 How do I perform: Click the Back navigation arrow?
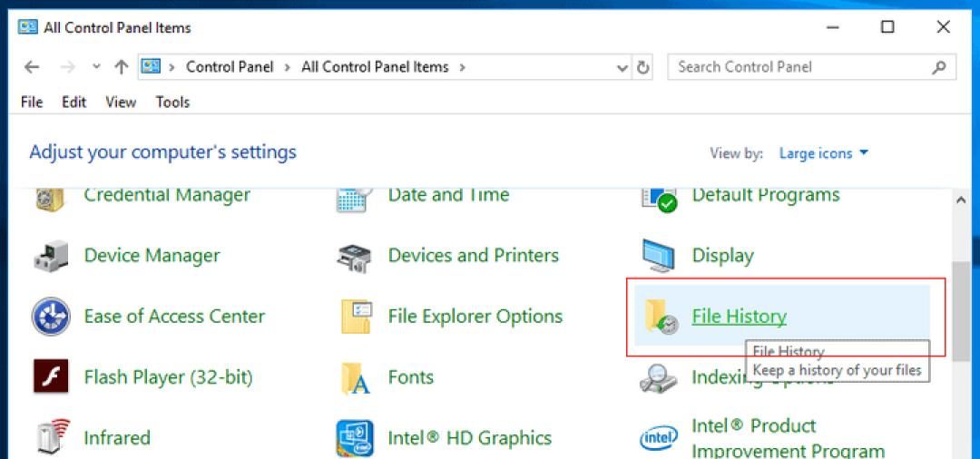click(32, 67)
